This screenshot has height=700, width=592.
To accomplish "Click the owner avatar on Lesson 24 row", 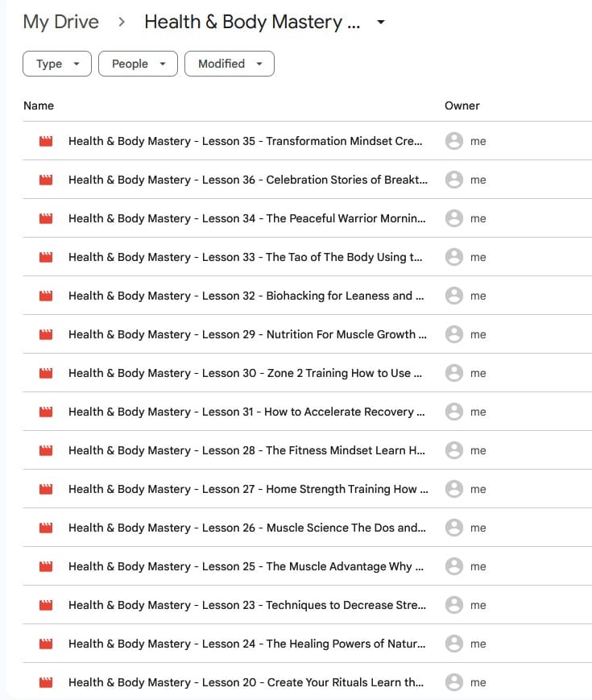I will click(453, 644).
